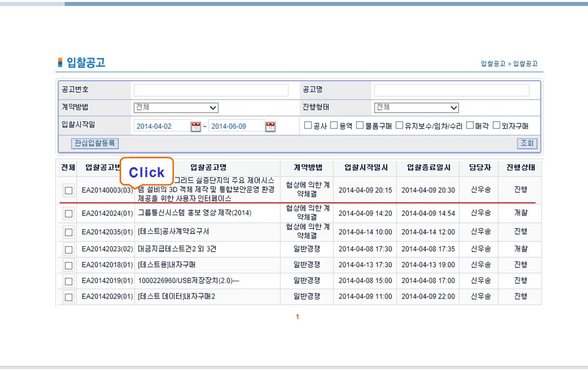Open bid number EA20140003(03)
Viewport: 588px width, 371px height.
point(107,190)
